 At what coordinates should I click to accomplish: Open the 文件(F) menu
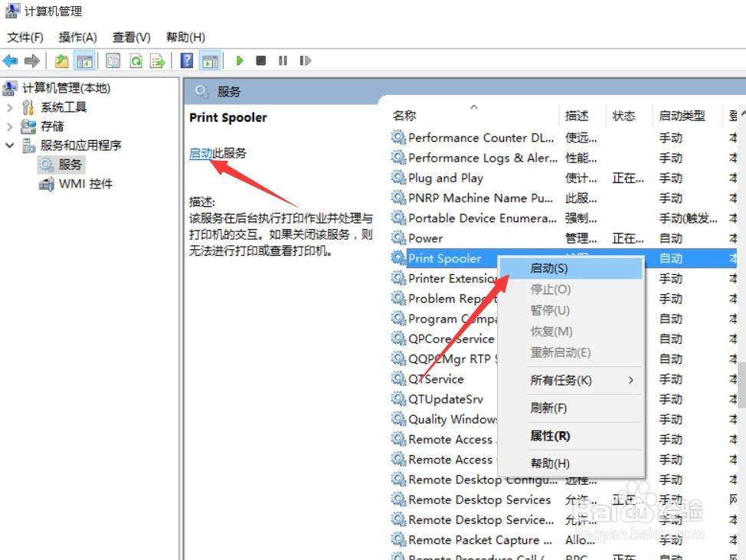click(25, 37)
